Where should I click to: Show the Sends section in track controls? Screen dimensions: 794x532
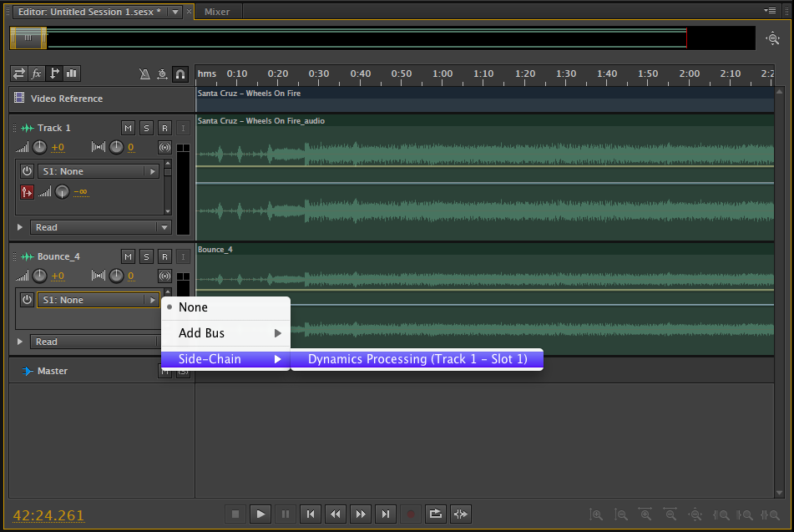click(x=54, y=73)
